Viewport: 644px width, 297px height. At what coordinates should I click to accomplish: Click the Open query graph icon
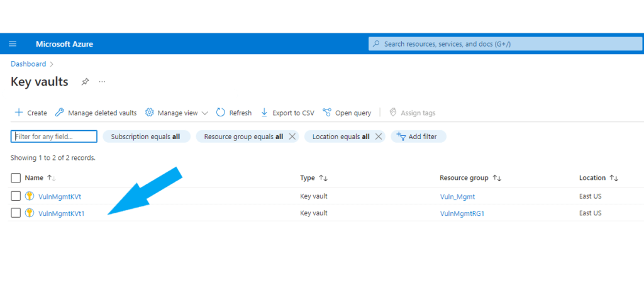327,113
